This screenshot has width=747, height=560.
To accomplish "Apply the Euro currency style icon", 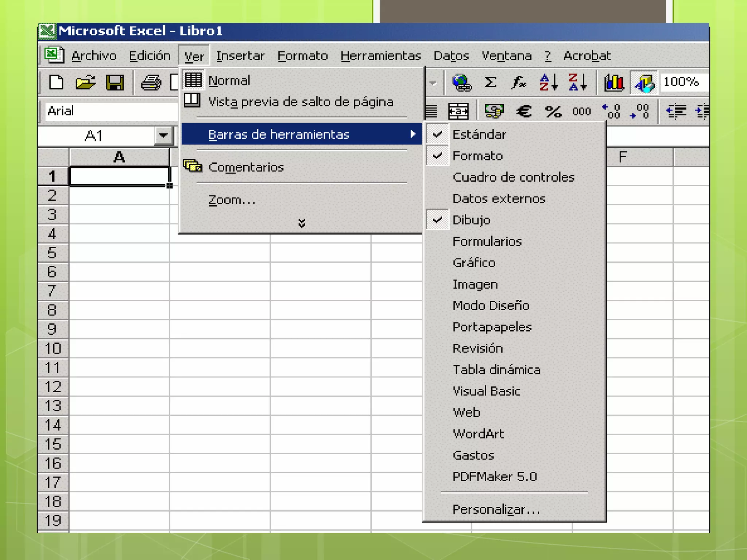I will tap(523, 111).
